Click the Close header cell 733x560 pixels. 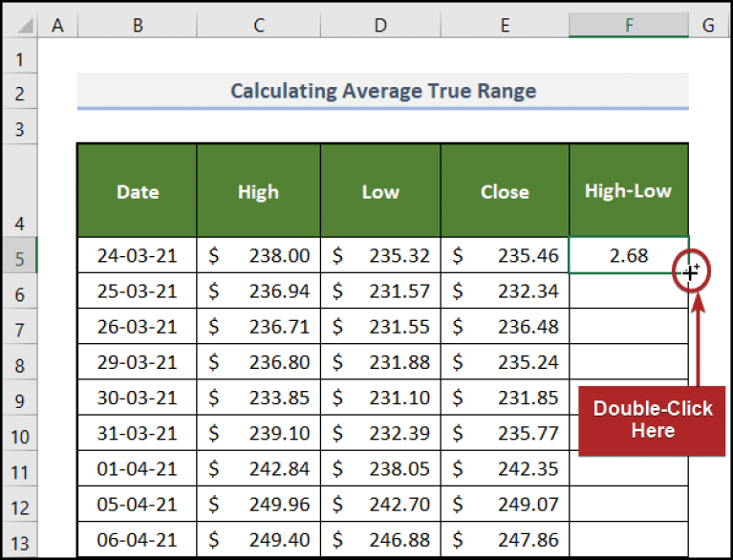click(x=505, y=191)
